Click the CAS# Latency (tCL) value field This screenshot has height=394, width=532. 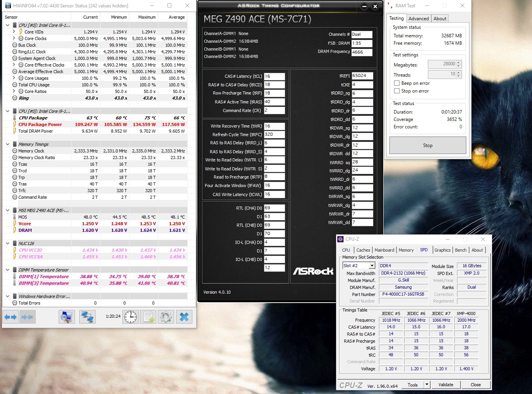pos(274,76)
